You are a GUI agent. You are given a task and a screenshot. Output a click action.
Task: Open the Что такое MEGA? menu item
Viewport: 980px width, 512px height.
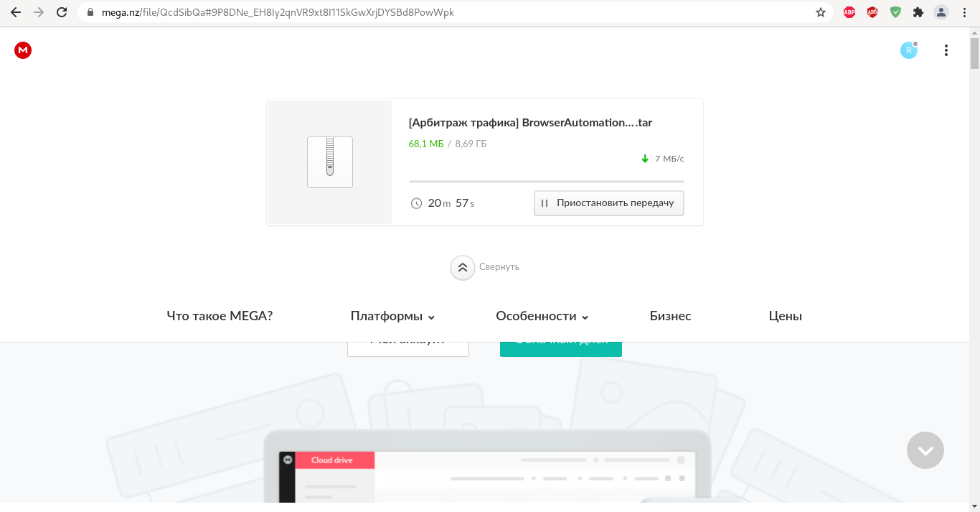click(220, 316)
